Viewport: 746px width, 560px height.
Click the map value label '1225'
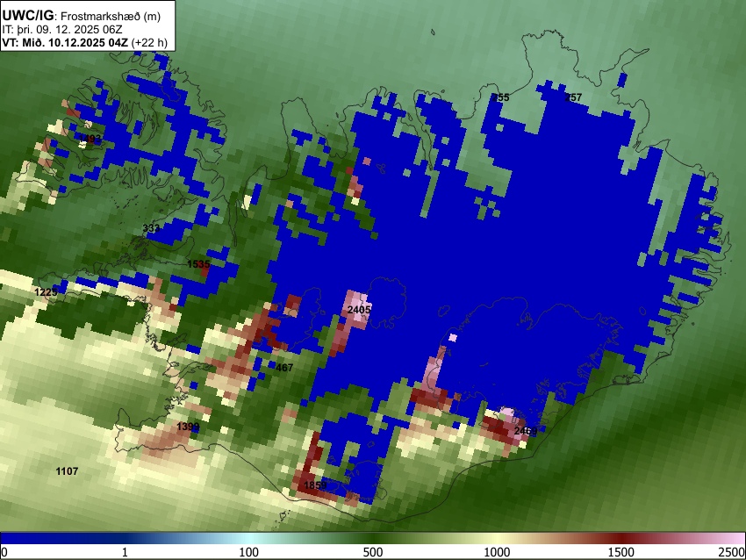[46, 292]
